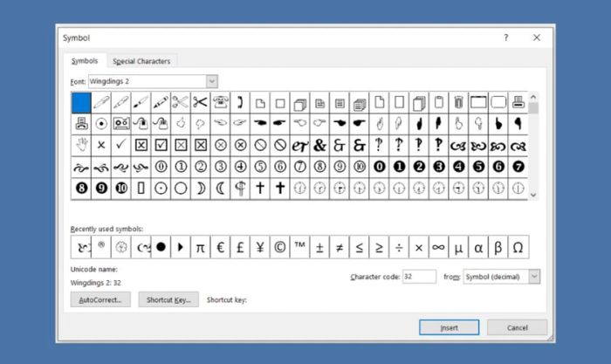Pick the pound sterling sign from recently used
The image size is (611, 364).
(x=240, y=247)
